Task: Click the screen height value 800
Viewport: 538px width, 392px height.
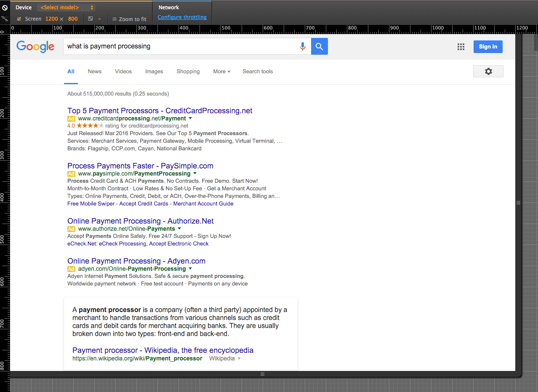Action: click(x=73, y=19)
